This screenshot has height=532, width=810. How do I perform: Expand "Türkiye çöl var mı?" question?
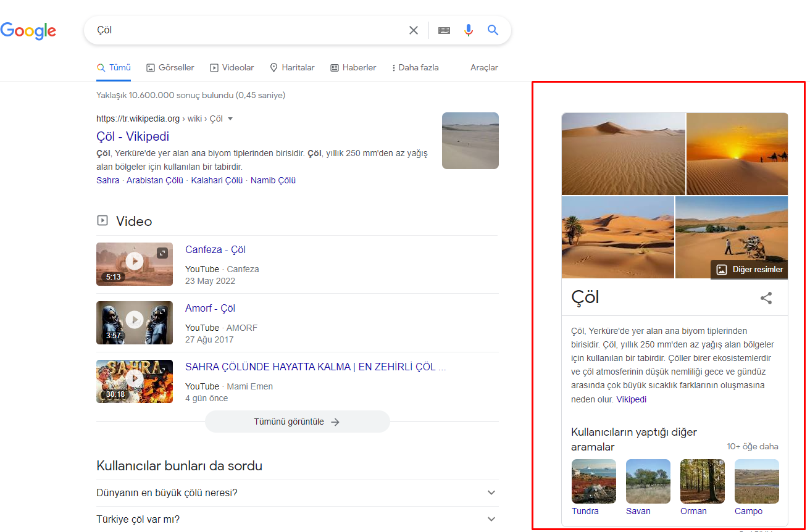pyautogui.click(x=491, y=519)
